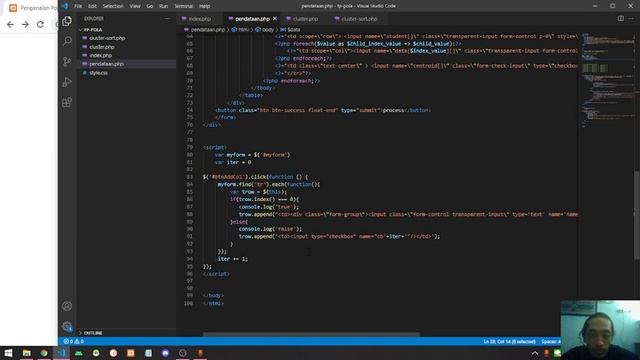
Task: Switch to the index.php editor tab
Action: pyautogui.click(x=200, y=19)
